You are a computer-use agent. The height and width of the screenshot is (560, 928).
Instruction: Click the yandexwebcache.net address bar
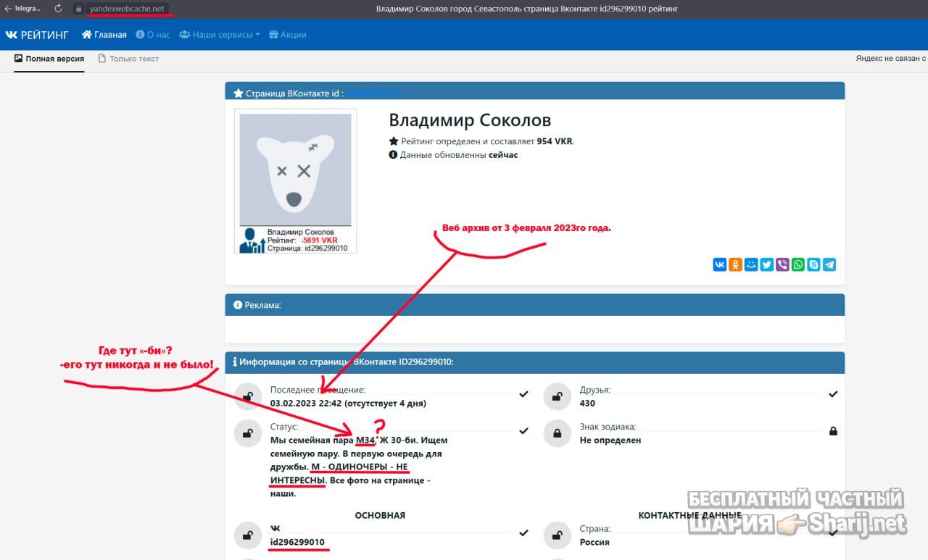(127, 9)
